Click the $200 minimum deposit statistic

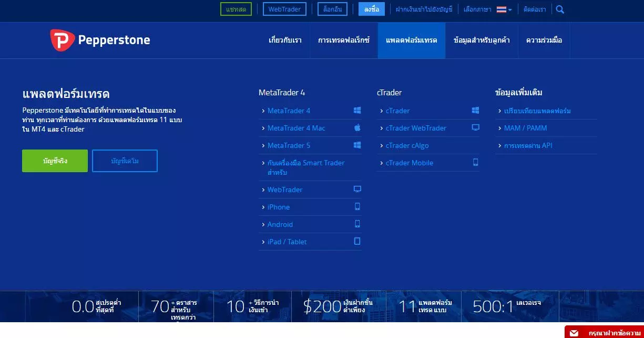[338, 306]
